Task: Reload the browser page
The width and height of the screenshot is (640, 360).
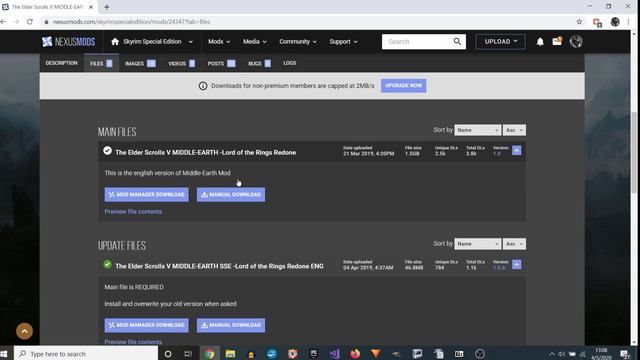Action: pos(30,22)
